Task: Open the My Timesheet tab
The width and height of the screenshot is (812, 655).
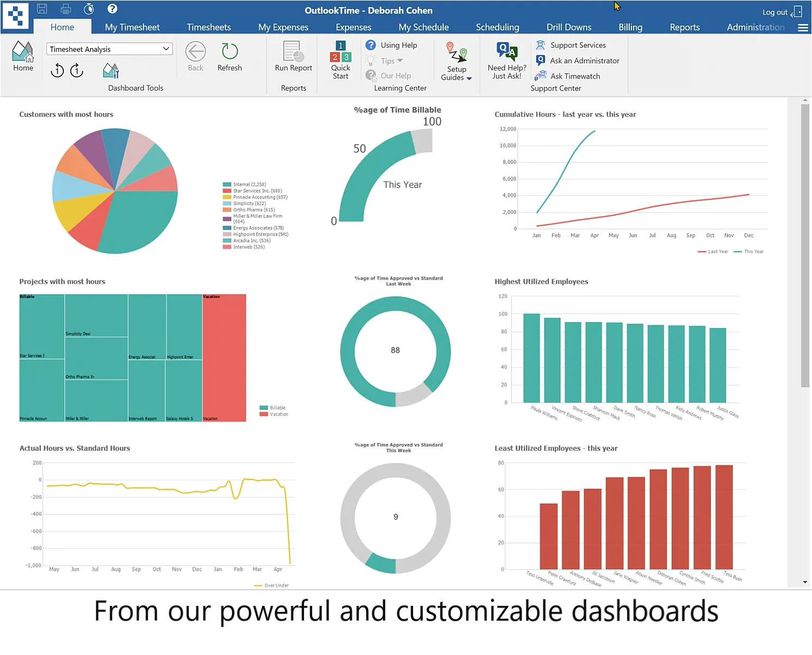Action: click(x=132, y=27)
